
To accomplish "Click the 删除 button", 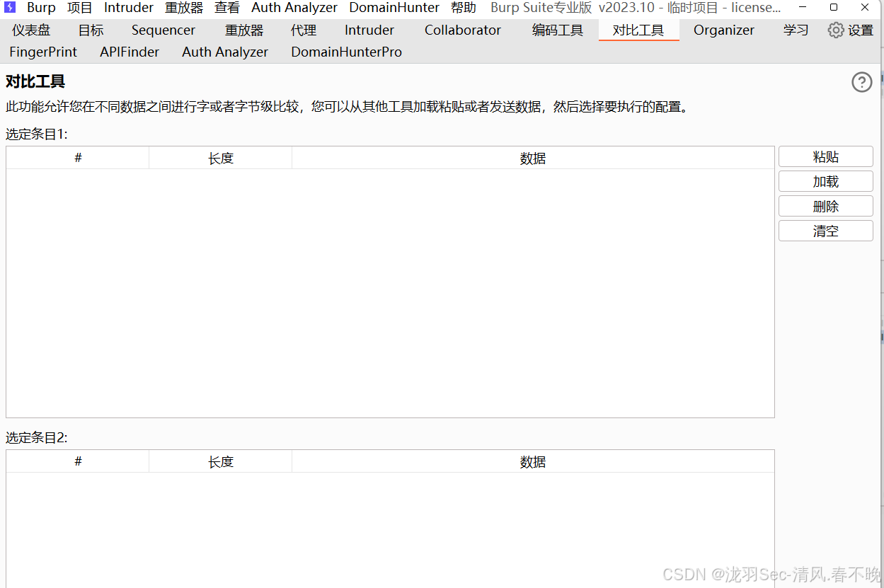I will pos(826,207).
